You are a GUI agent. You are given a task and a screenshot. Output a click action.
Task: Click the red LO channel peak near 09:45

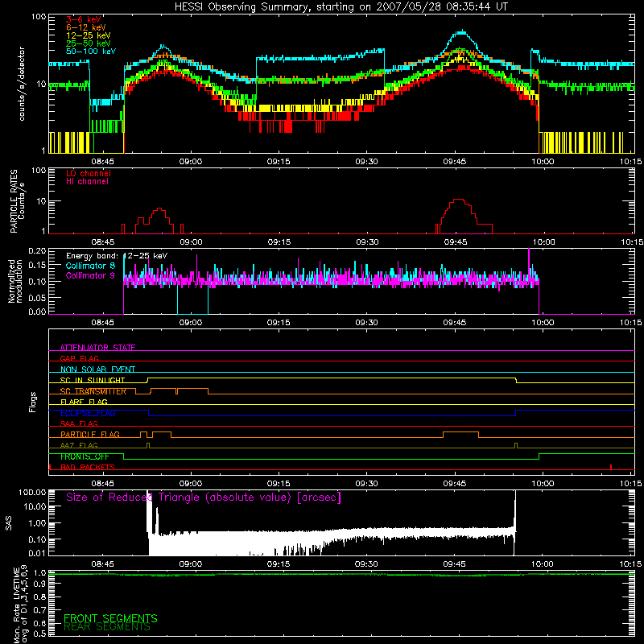(x=458, y=200)
